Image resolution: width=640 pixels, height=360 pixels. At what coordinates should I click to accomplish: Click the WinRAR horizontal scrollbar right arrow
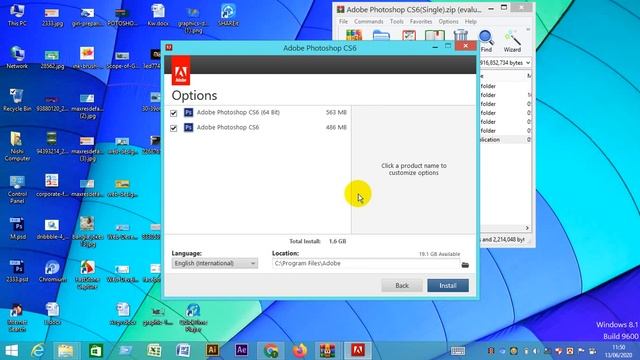click(x=527, y=228)
